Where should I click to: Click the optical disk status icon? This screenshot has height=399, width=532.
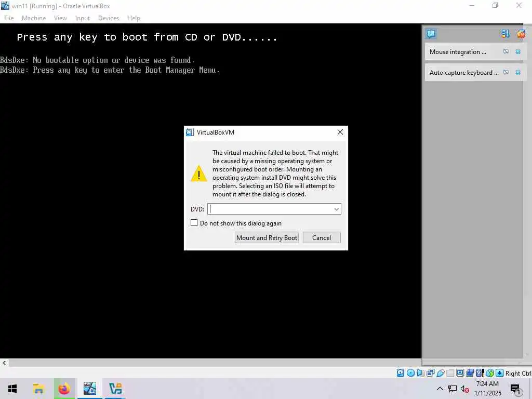[x=410, y=373]
